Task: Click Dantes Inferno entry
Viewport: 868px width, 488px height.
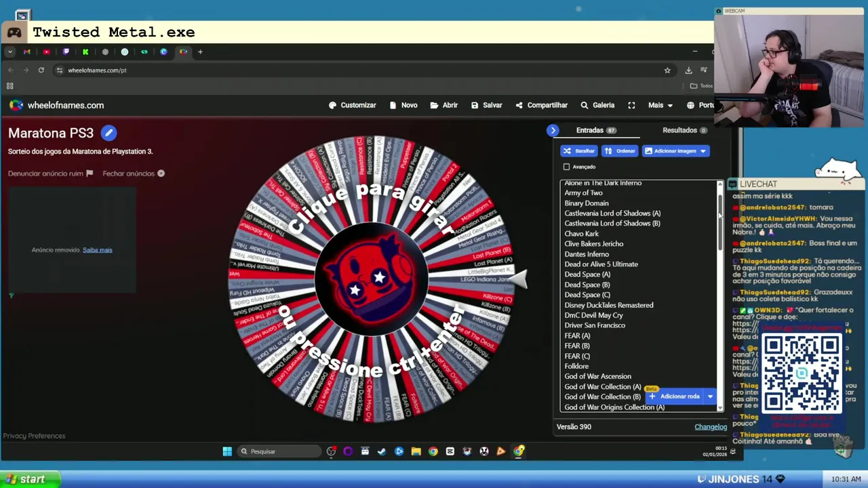Action: tap(587, 254)
